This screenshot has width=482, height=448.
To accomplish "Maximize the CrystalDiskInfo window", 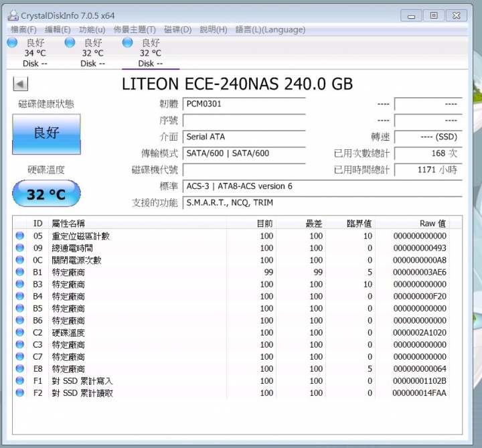I will click(434, 15).
